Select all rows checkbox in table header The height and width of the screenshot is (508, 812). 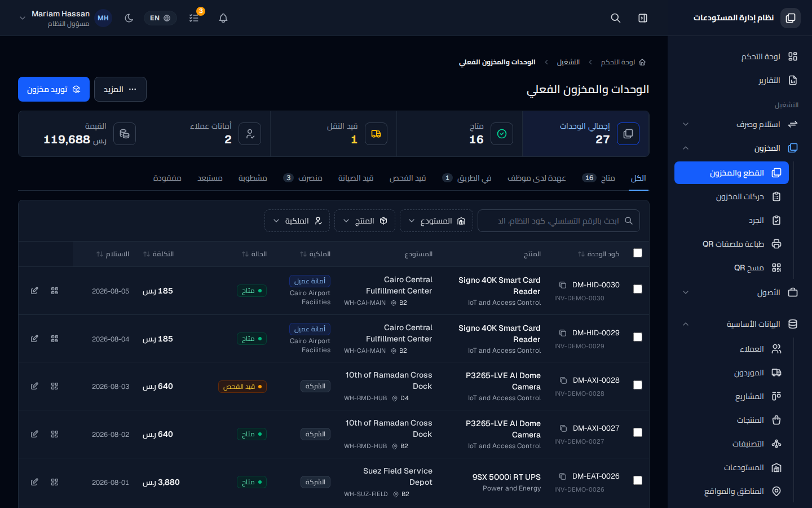638,253
